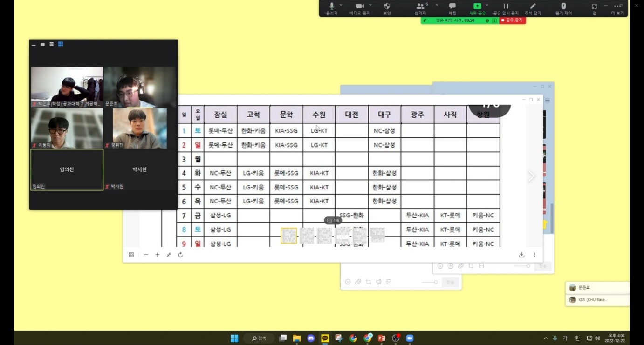Image resolution: width=644 pixels, height=345 pixels.
Task: Click the red stop share button
Action: (x=512, y=20)
